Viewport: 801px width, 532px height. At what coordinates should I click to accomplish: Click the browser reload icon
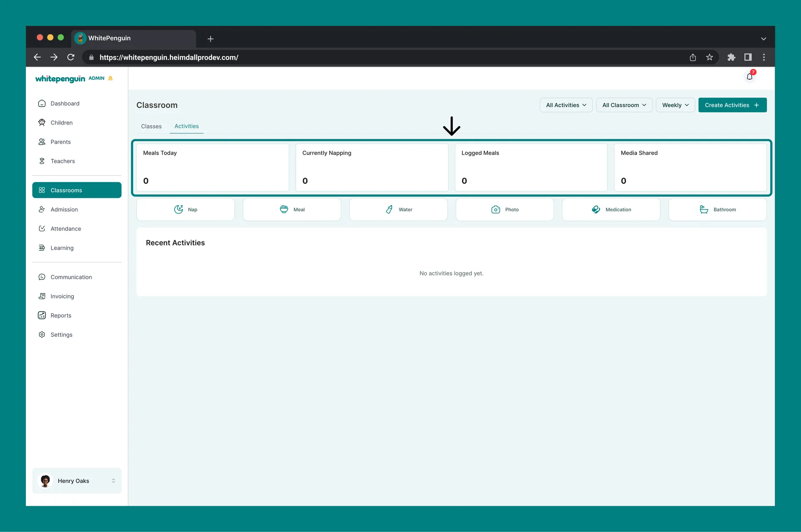coord(71,57)
